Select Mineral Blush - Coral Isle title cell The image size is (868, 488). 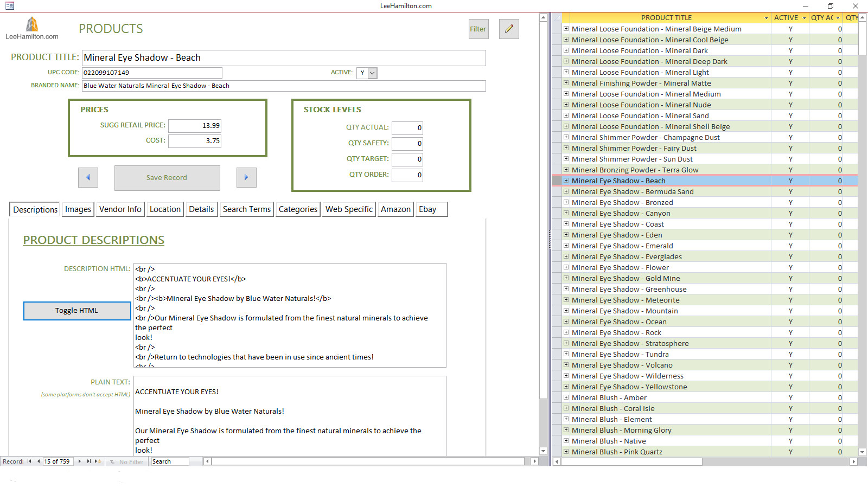coord(670,408)
